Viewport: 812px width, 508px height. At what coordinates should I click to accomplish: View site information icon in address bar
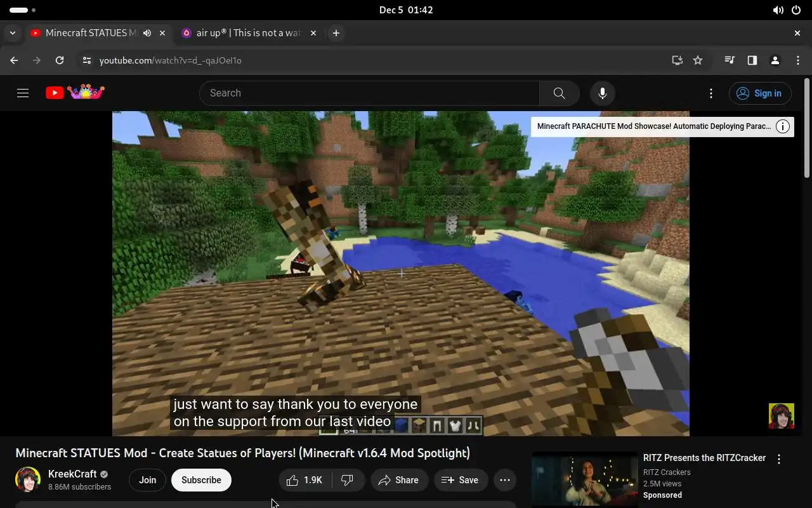click(x=87, y=60)
